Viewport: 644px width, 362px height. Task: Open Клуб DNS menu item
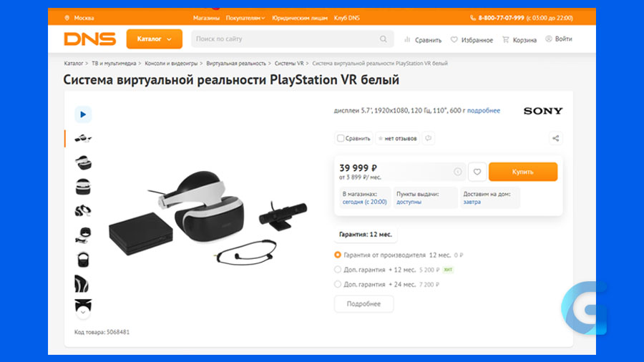coord(346,18)
